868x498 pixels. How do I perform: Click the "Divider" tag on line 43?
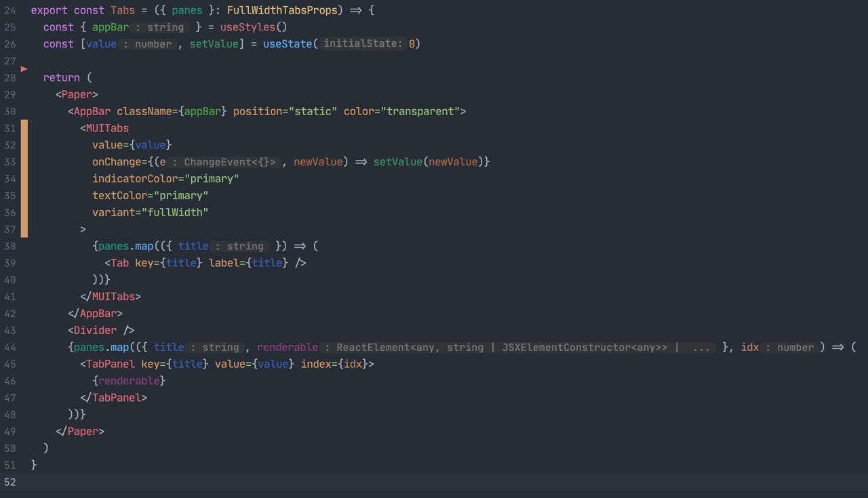click(x=95, y=331)
